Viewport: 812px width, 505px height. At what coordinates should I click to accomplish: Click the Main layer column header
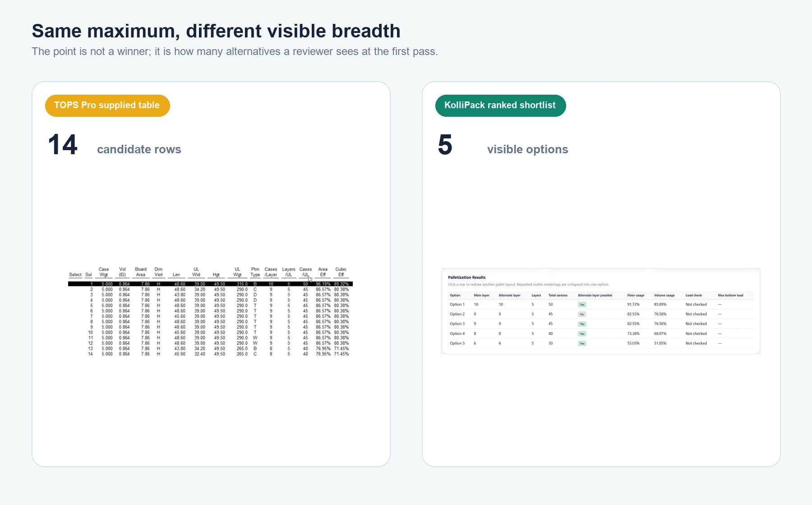481,295
